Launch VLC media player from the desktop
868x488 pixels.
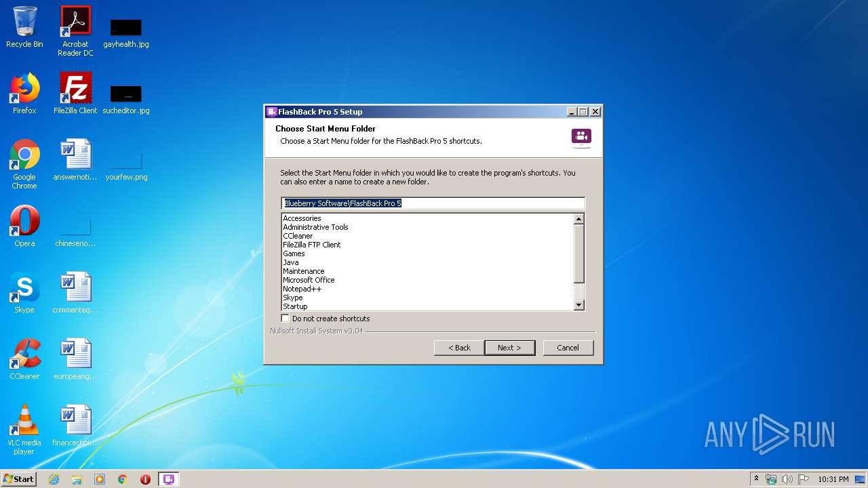(24, 430)
